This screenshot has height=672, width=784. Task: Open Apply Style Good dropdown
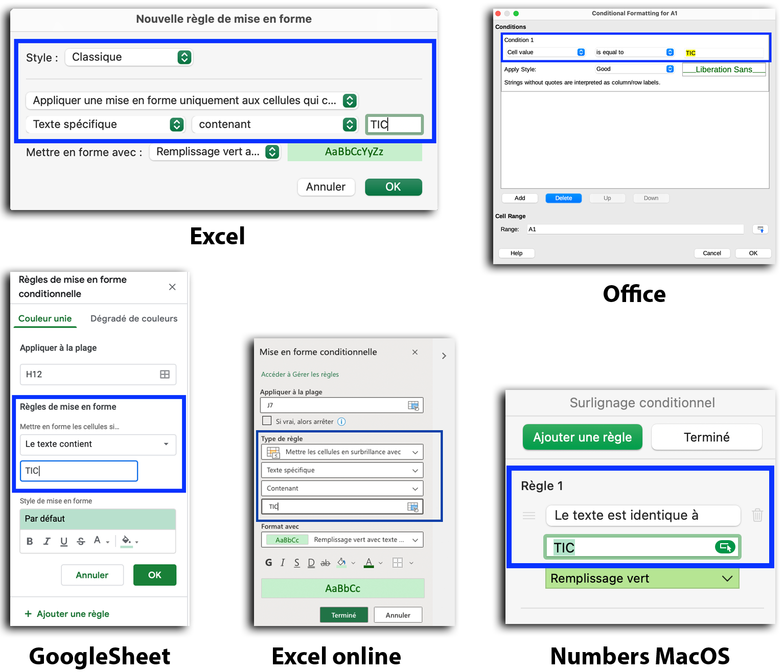point(634,69)
